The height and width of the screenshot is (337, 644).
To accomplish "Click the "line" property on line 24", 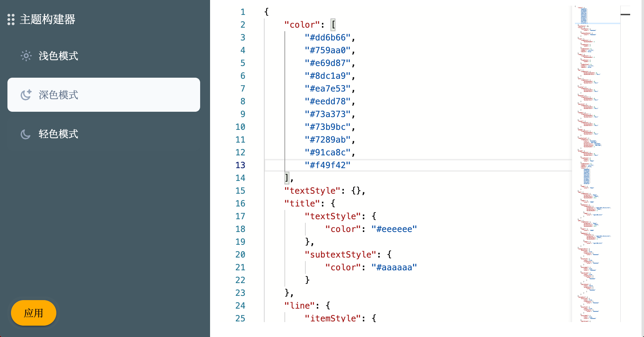I will pos(299,305).
